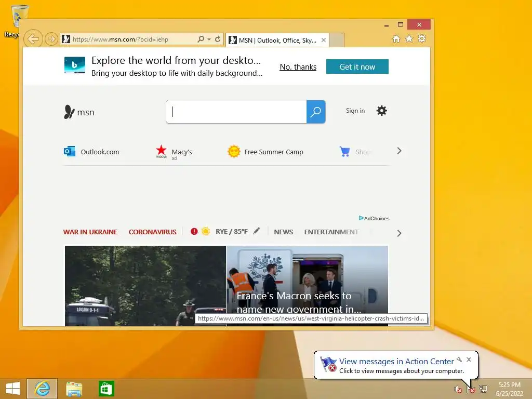Open Favorites star icon

click(409, 38)
